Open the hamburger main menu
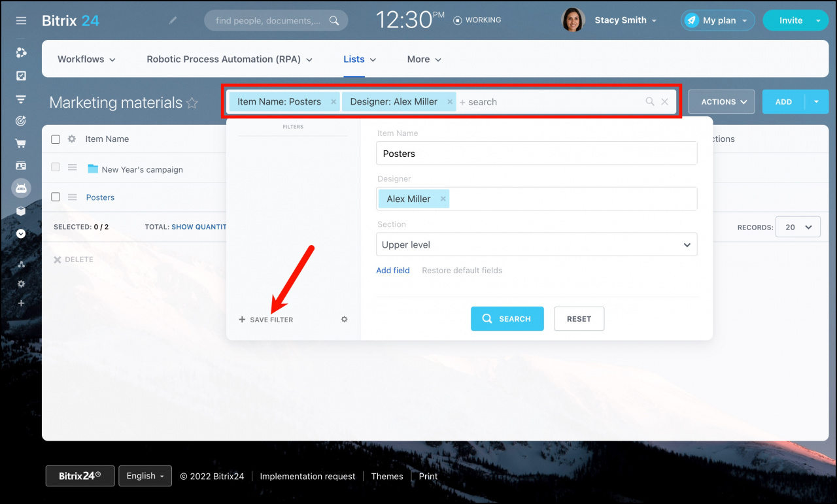The width and height of the screenshot is (837, 504). (21, 20)
